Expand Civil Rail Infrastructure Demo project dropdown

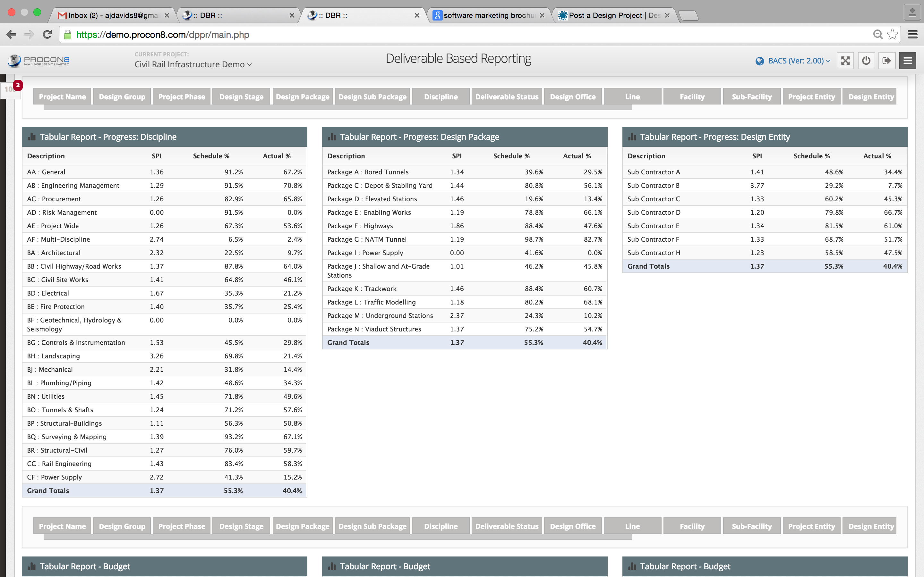[x=193, y=64]
